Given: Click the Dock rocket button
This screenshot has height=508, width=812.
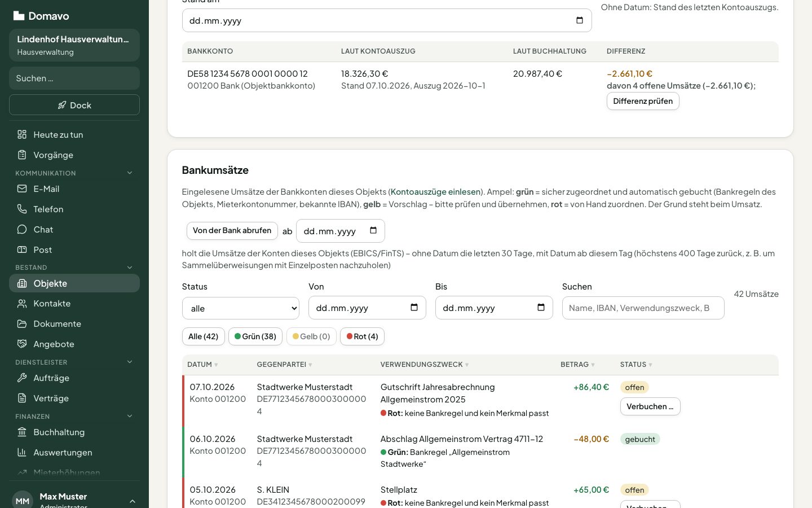Looking at the screenshot, I should 74,105.
